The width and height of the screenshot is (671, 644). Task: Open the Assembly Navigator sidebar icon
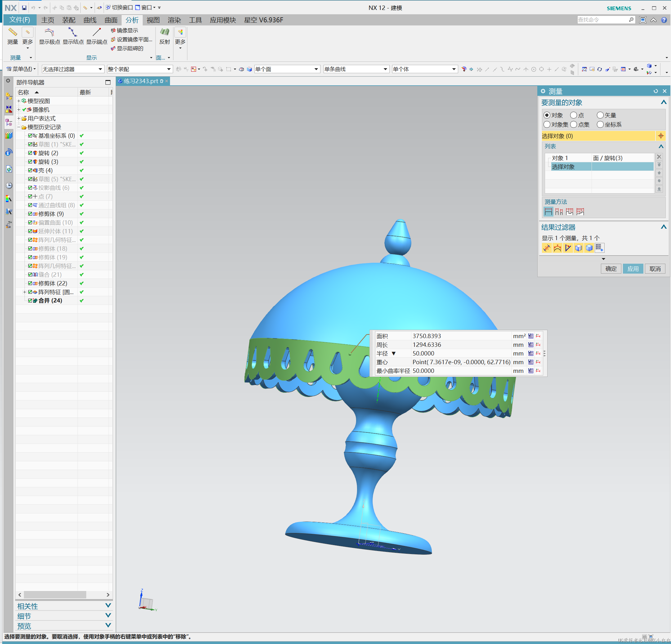click(x=9, y=96)
